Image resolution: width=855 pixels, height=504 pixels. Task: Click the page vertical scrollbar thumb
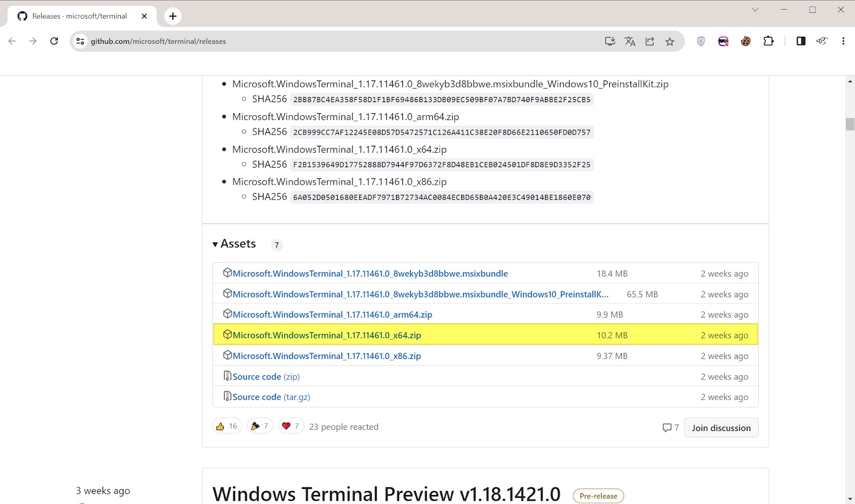[x=850, y=124]
